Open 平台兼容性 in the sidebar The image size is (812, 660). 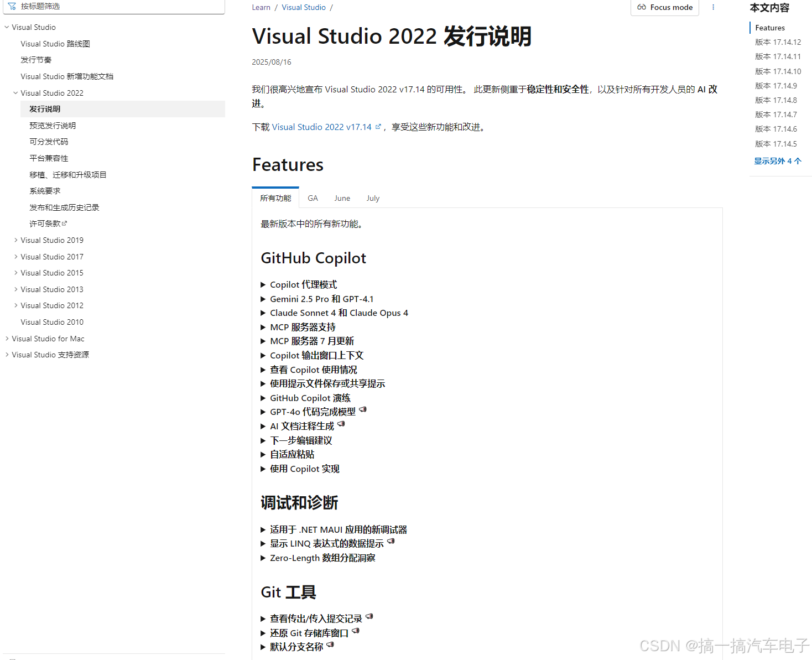pos(49,158)
